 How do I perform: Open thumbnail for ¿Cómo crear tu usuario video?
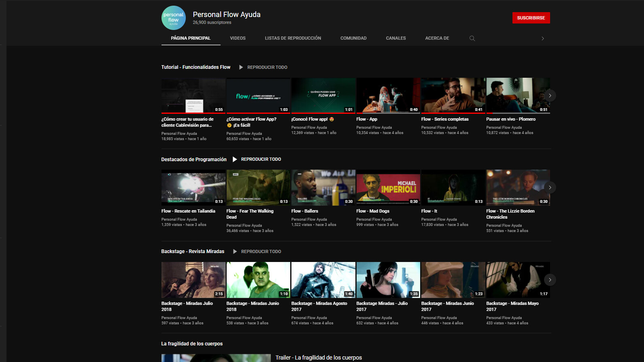coord(193,96)
